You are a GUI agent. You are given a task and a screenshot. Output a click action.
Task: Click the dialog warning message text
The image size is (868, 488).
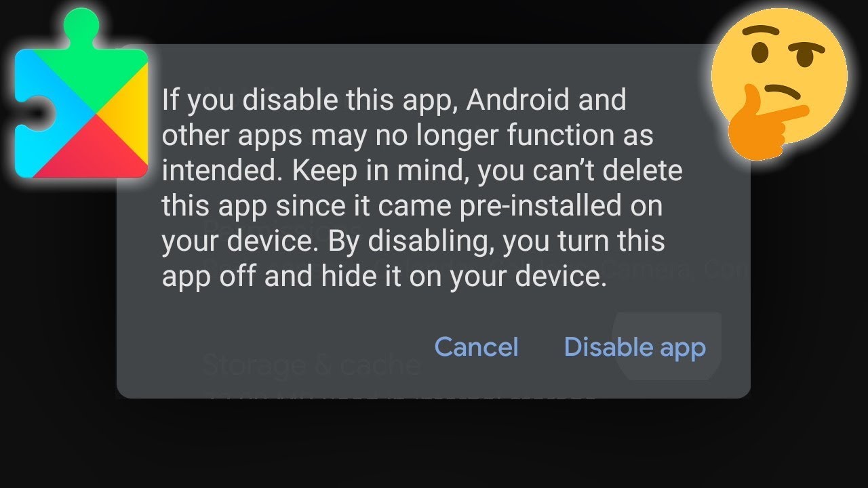422,188
